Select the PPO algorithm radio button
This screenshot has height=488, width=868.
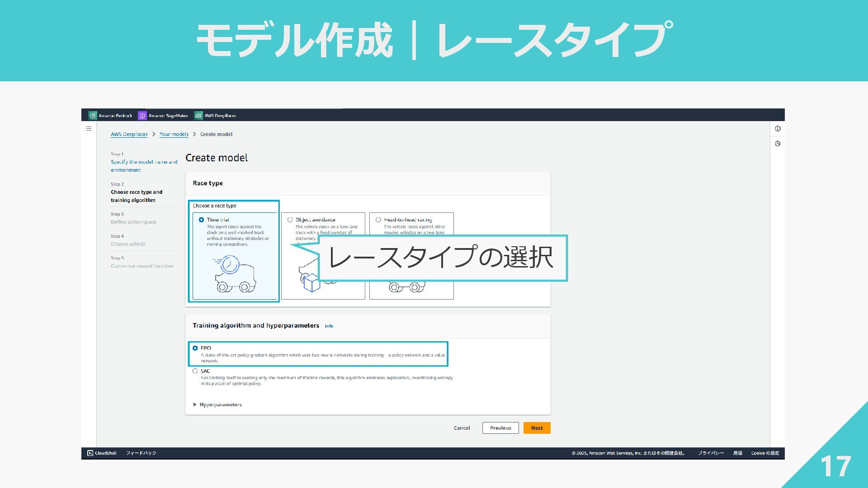point(195,348)
